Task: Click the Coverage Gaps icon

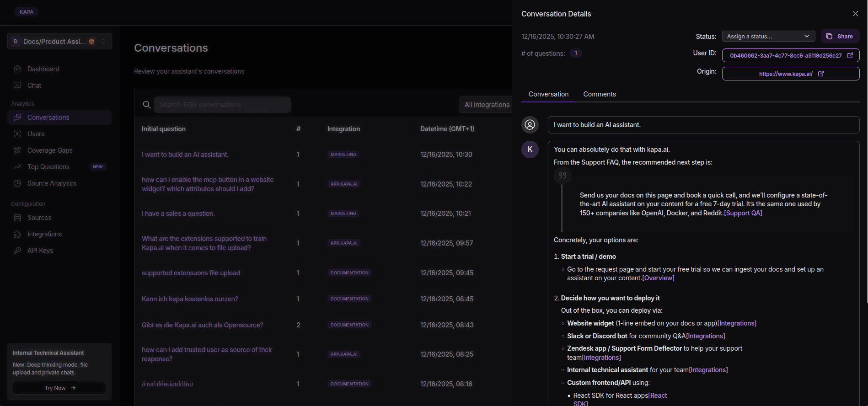Action: (x=17, y=150)
